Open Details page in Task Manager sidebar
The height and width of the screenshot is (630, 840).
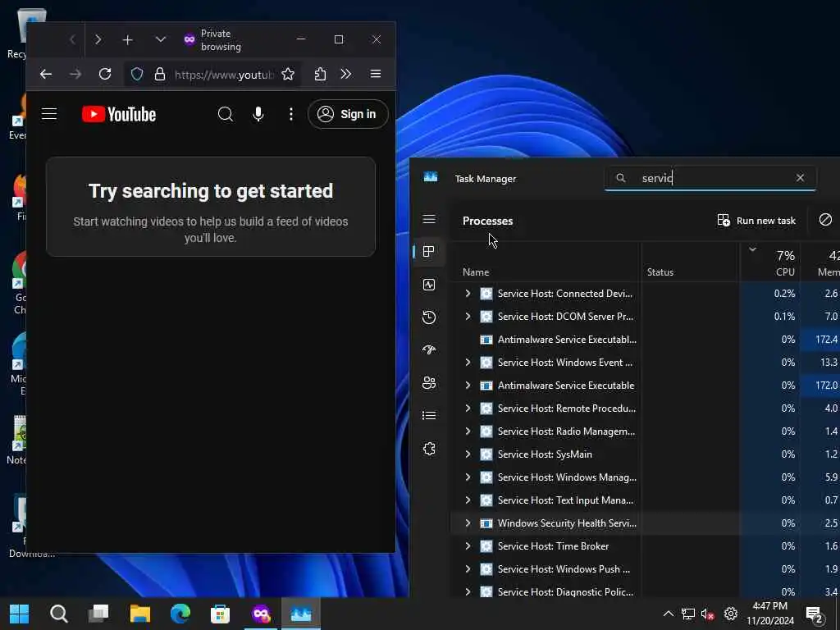coord(428,415)
